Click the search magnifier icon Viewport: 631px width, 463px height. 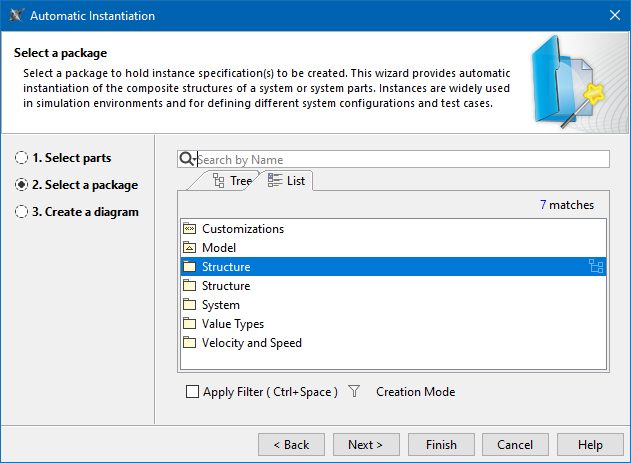click(185, 159)
